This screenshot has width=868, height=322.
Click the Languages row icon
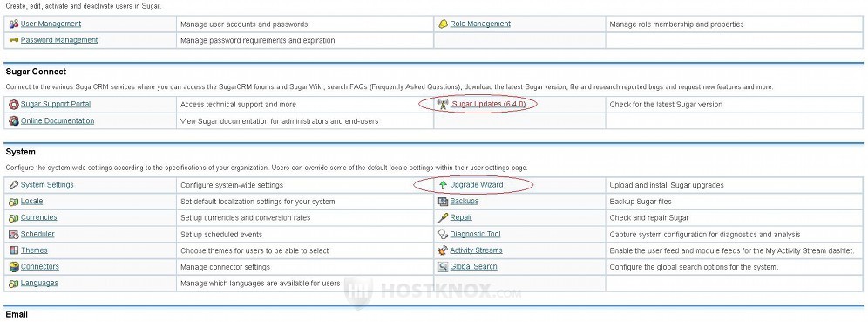pyautogui.click(x=14, y=284)
